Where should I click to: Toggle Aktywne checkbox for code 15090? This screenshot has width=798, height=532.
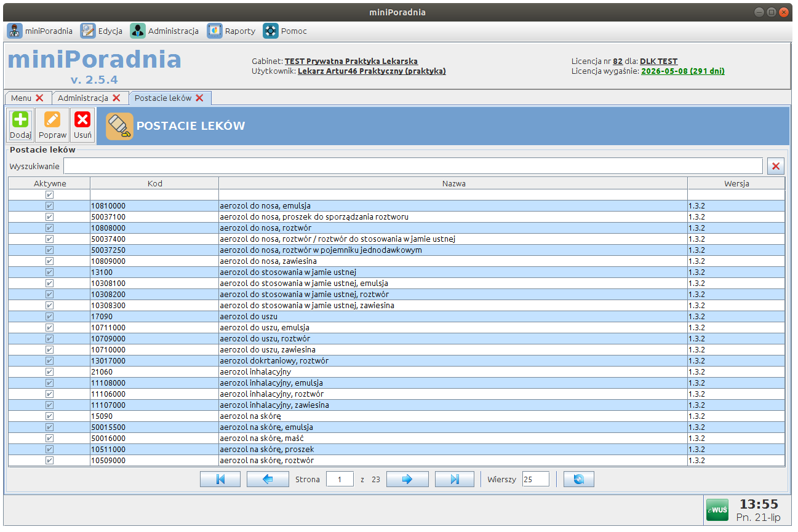(49, 416)
